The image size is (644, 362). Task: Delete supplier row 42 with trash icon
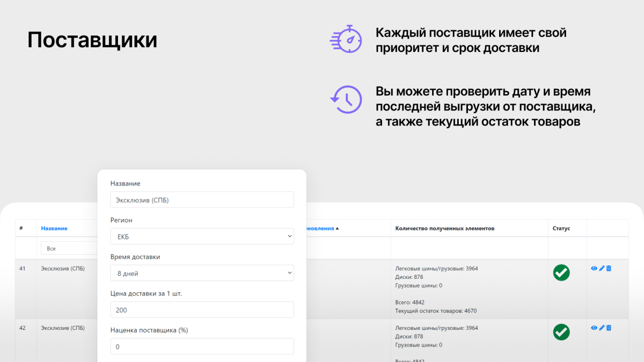[609, 328]
